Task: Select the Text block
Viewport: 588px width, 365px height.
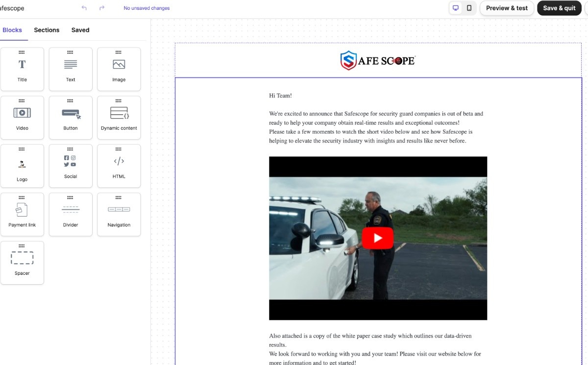Action: (x=71, y=69)
